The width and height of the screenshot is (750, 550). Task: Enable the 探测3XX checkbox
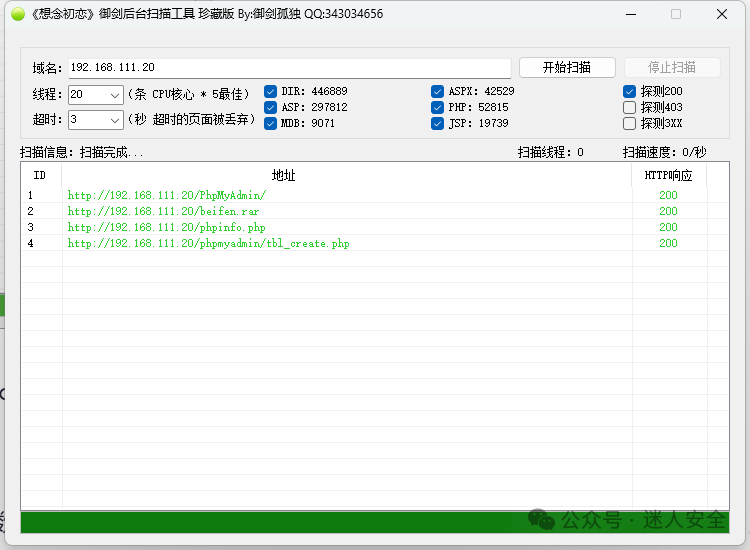point(629,123)
